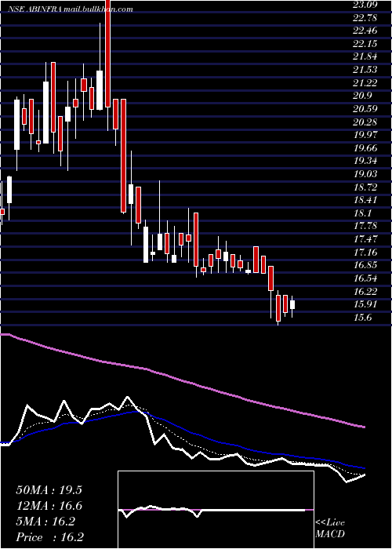
Task: Click the 19.97 price axis label
Action: point(365,135)
